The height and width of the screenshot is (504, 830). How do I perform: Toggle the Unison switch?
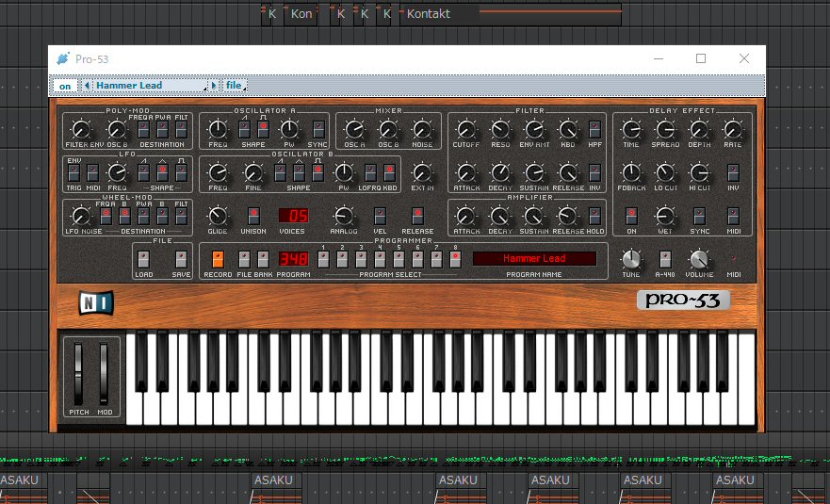pos(253,216)
